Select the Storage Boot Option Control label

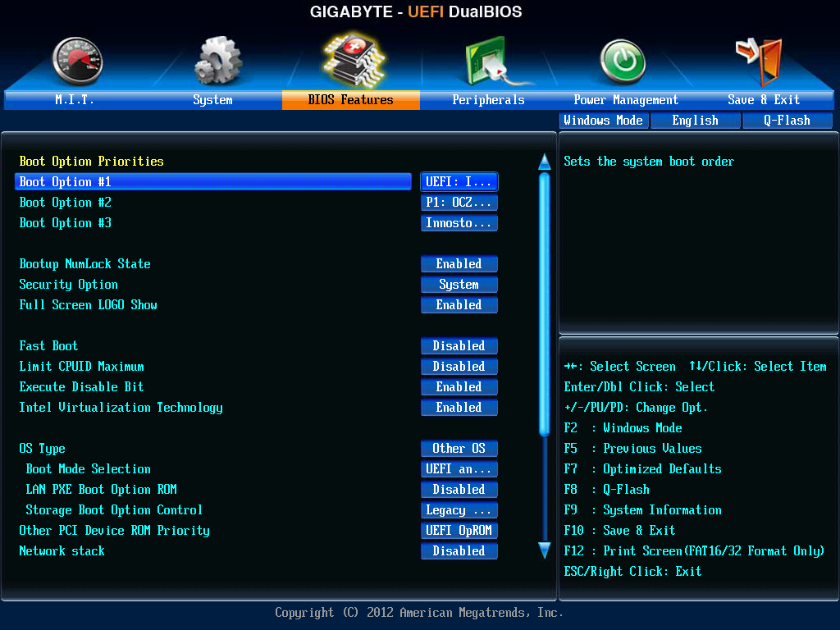pyautogui.click(x=114, y=510)
